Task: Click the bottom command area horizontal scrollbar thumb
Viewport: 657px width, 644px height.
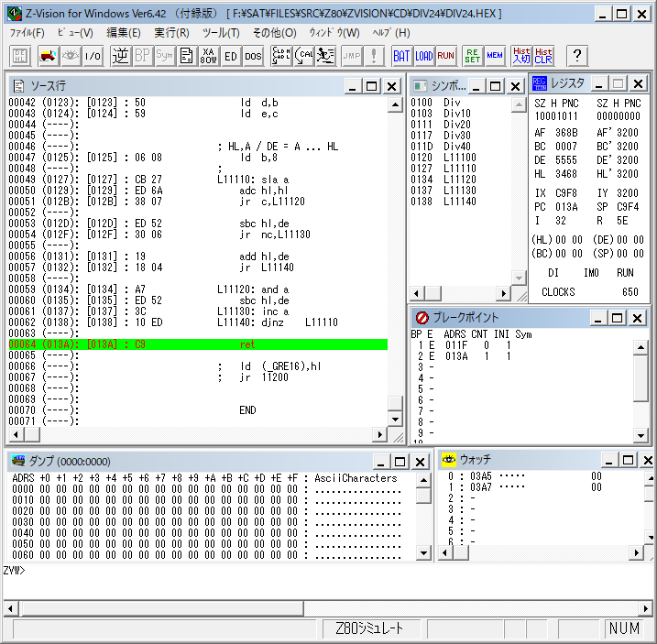Action: tap(162, 608)
